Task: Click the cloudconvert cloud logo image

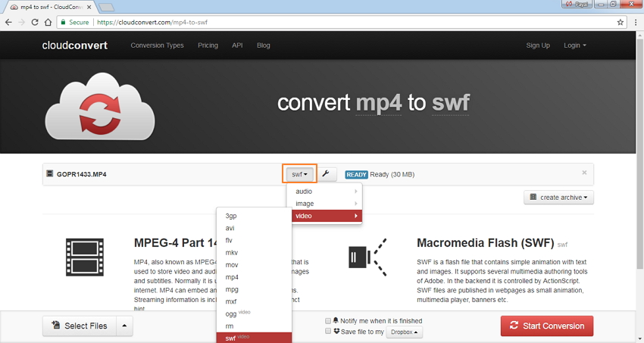Action: tap(100, 106)
